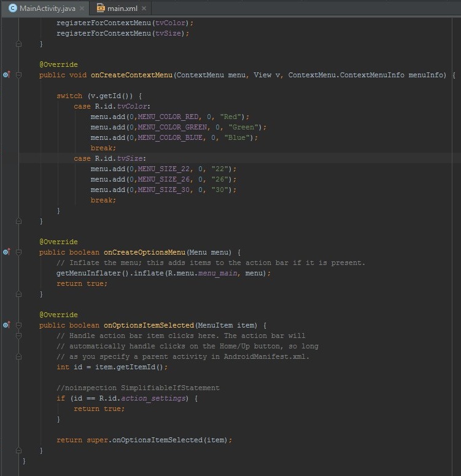Collapse the 'Handle action bar' comment block fold
461x476 pixels.
click(x=18, y=336)
